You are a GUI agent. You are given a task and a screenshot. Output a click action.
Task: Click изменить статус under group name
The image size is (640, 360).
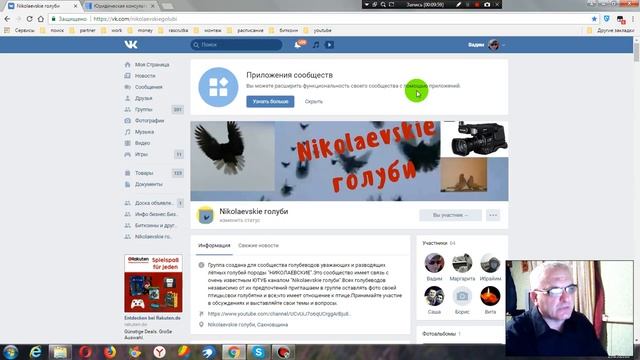point(240,220)
